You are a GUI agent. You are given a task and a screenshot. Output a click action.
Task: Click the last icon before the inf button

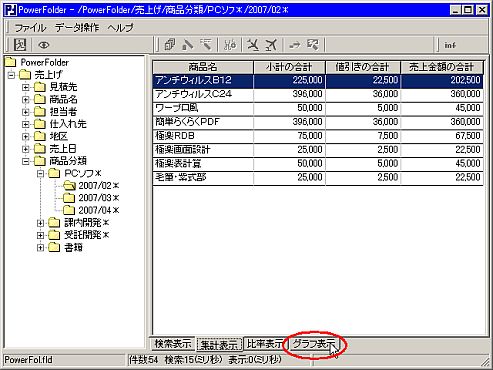point(313,45)
